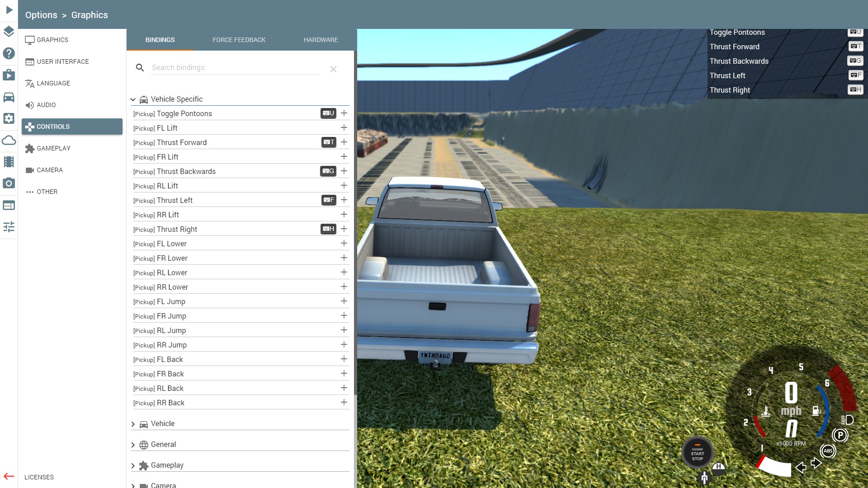Add binding for RR Back
Viewport: 868px width, 488px height.
[344, 403]
